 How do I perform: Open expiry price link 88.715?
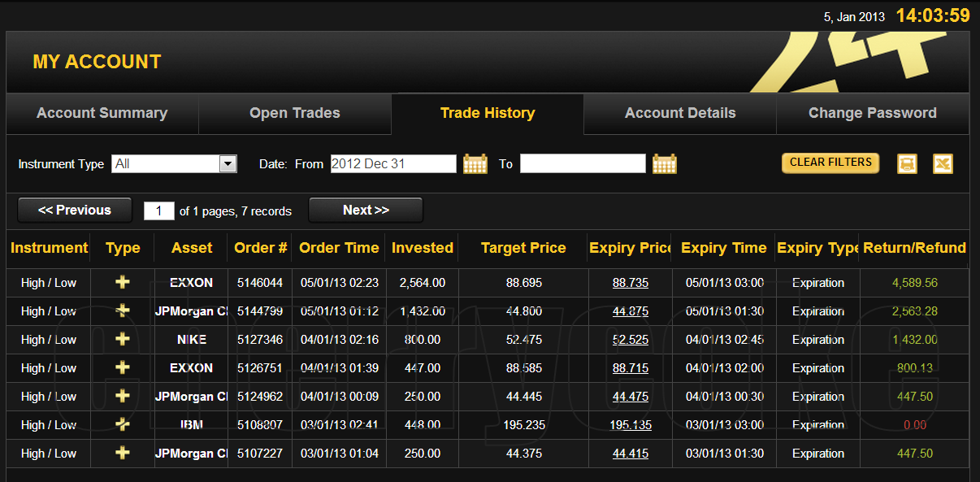pyautogui.click(x=631, y=368)
